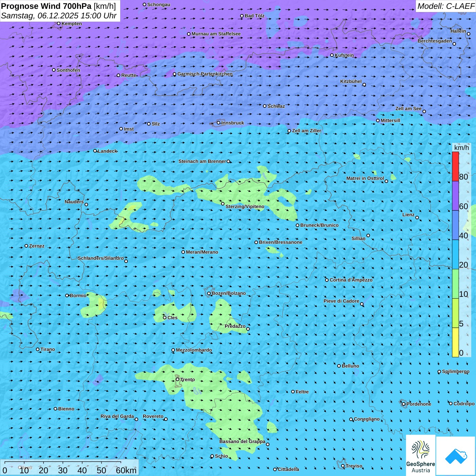
Task: Click the 'Cortina d'Ampezzo' label
Action: point(351,280)
